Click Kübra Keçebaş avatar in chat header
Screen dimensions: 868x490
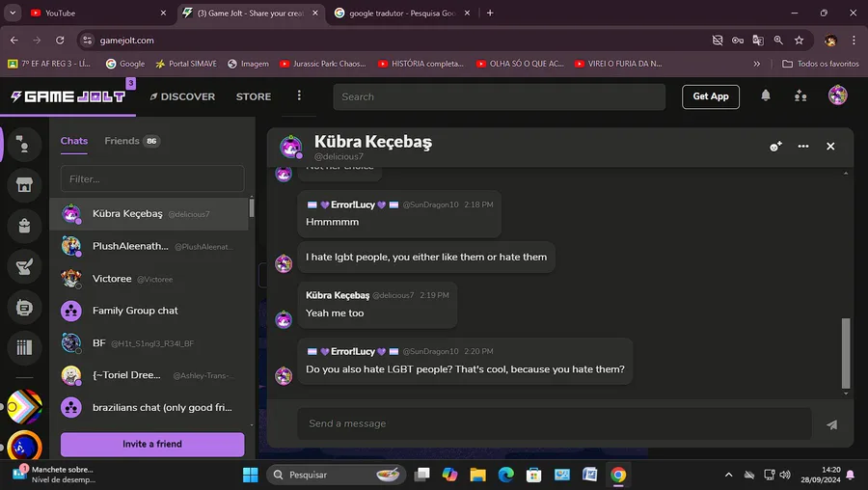290,147
